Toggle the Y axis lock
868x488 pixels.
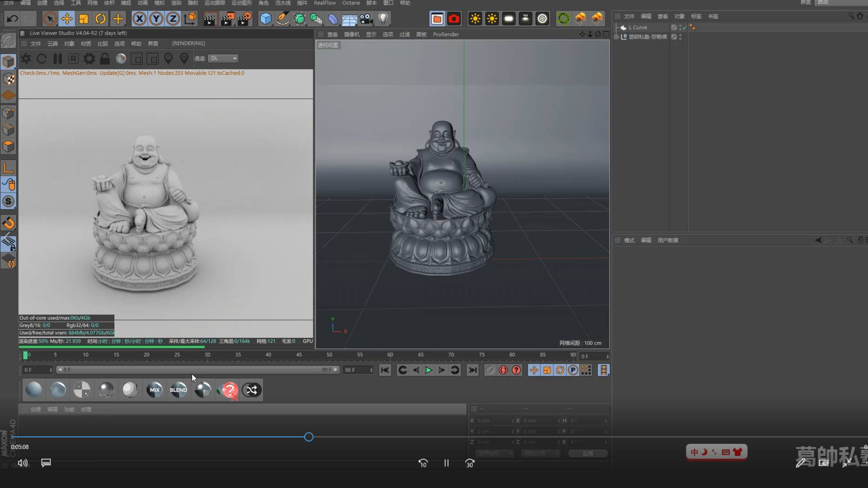point(156,19)
